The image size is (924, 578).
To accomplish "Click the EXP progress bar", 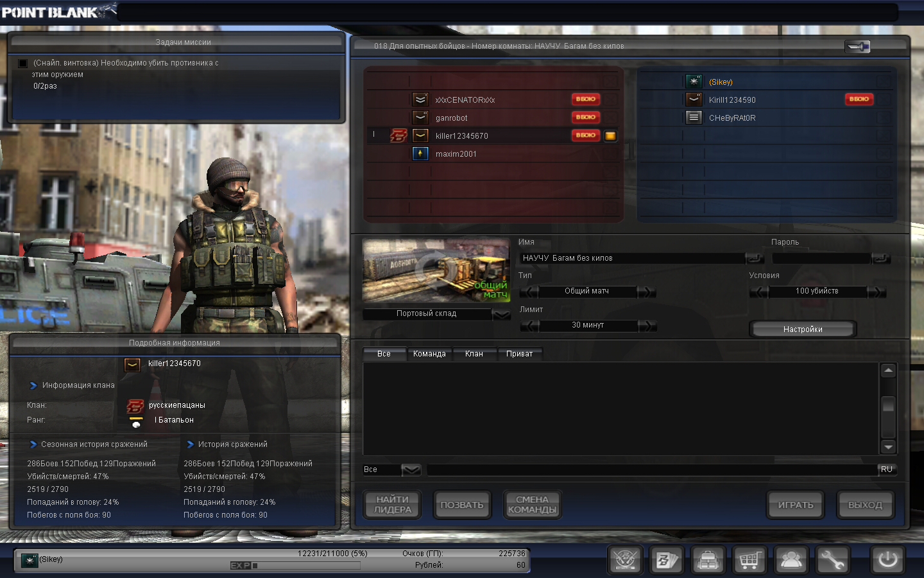I will pyautogui.click(x=296, y=566).
